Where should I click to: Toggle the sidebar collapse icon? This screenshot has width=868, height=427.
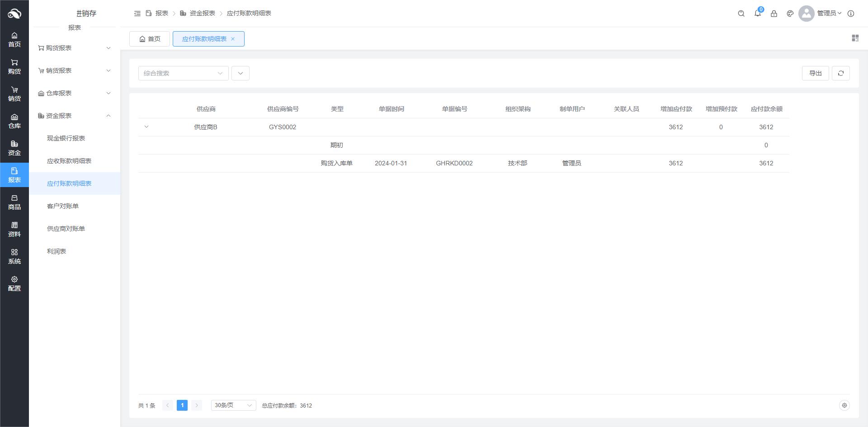[x=137, y=14]
